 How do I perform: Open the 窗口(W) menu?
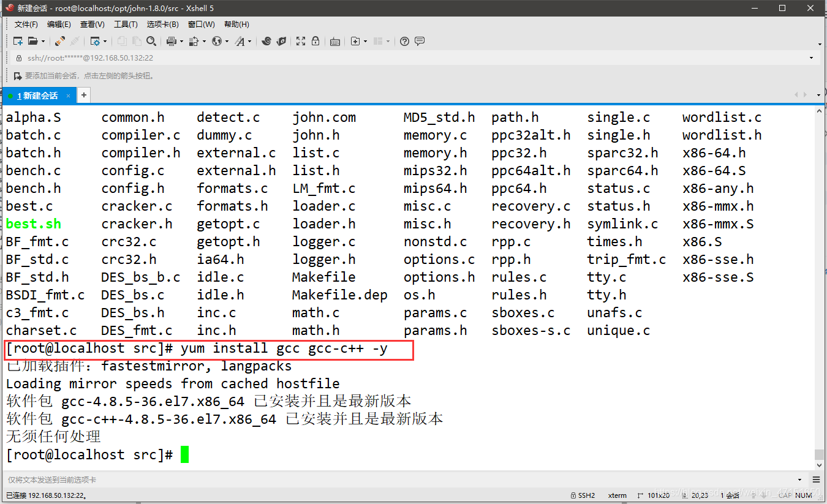[x=201, y=24]
